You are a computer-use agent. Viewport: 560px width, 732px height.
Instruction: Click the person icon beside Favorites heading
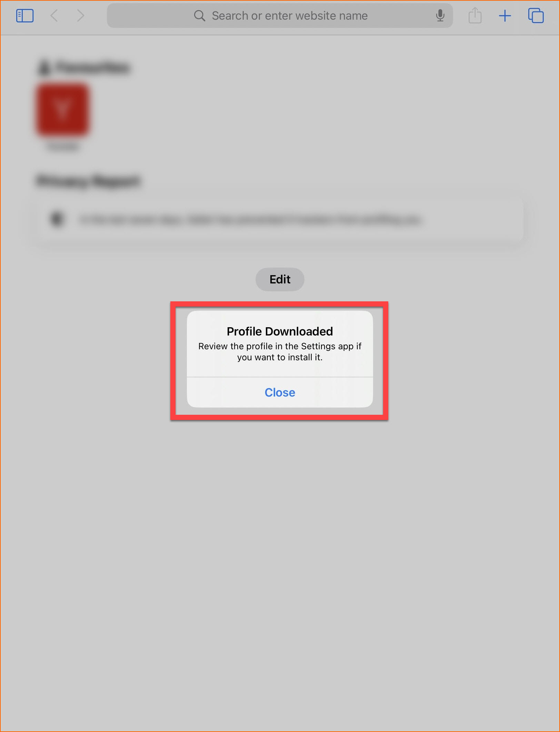coord(44,67)
